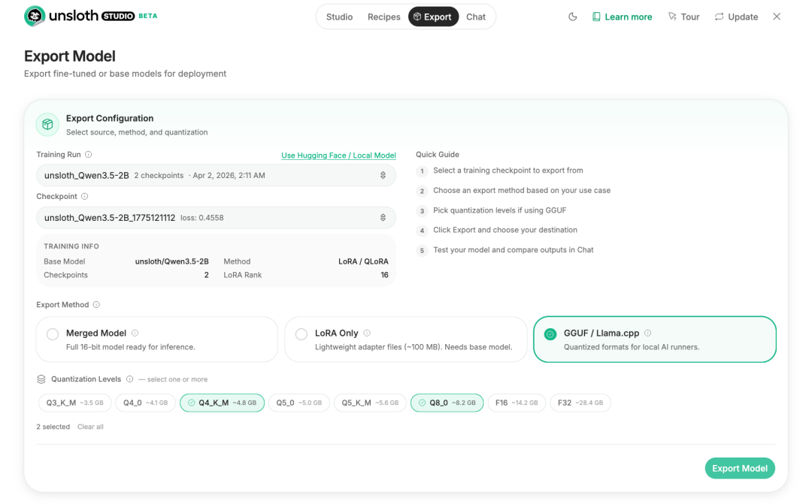Click info icon beside Training Run
Viewport: 812px width, 504px height.
pos(89,154)
